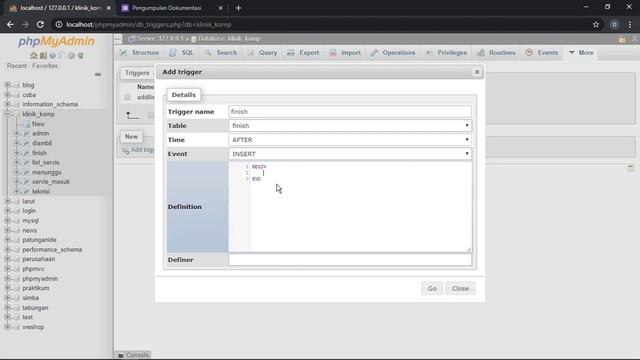640x360 pixels.
Task: Switch to the SQL tab
Action: [x=182, y=53]
